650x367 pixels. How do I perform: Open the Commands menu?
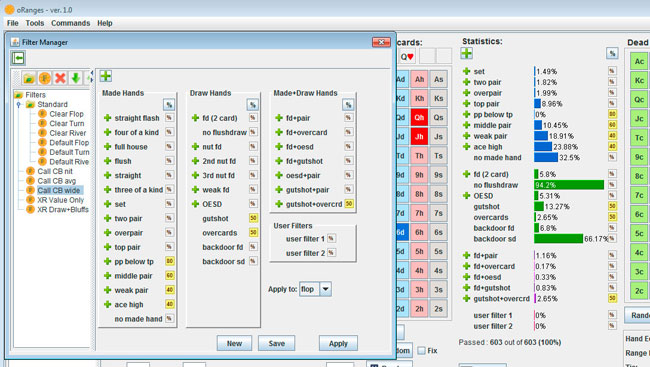tap(70, 23)
